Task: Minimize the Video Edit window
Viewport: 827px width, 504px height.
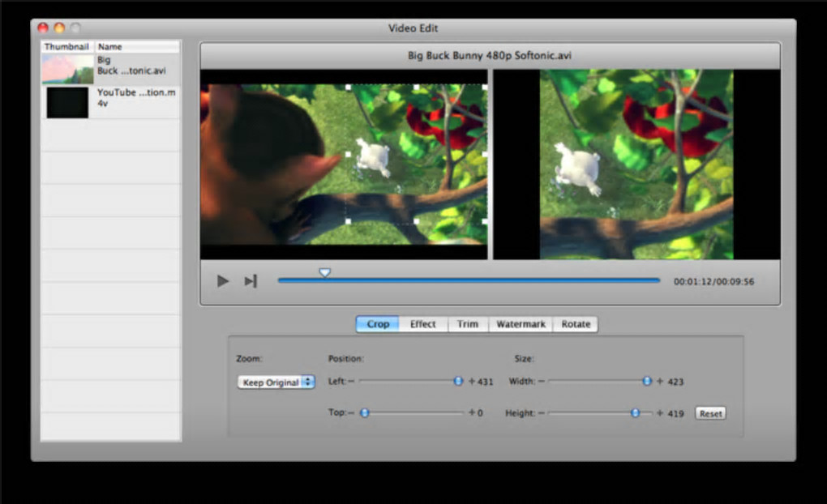Action: 60,28
